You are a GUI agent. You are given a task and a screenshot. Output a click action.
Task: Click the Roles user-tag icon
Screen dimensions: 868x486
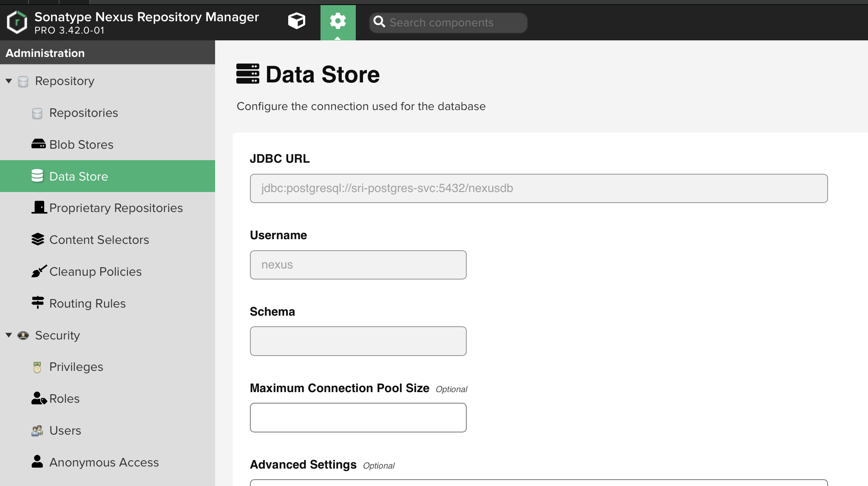pyautogui.click(x=38, y=398)
